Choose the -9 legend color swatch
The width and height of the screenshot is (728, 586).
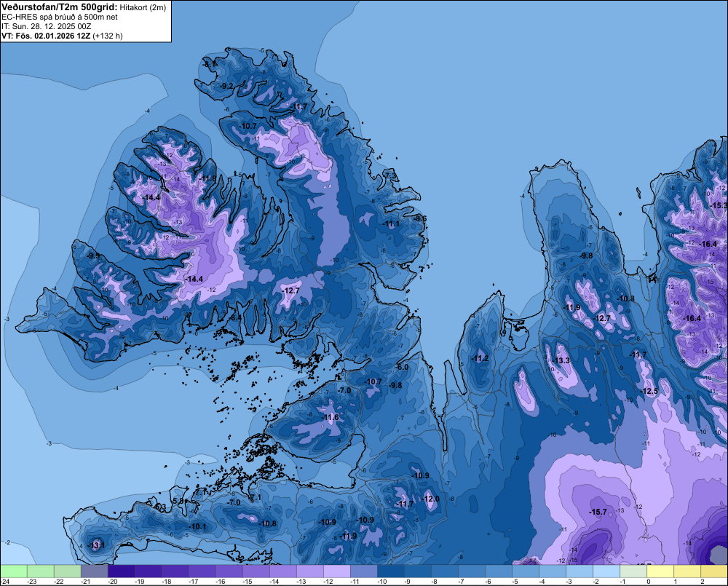click(x=417, y=571)
